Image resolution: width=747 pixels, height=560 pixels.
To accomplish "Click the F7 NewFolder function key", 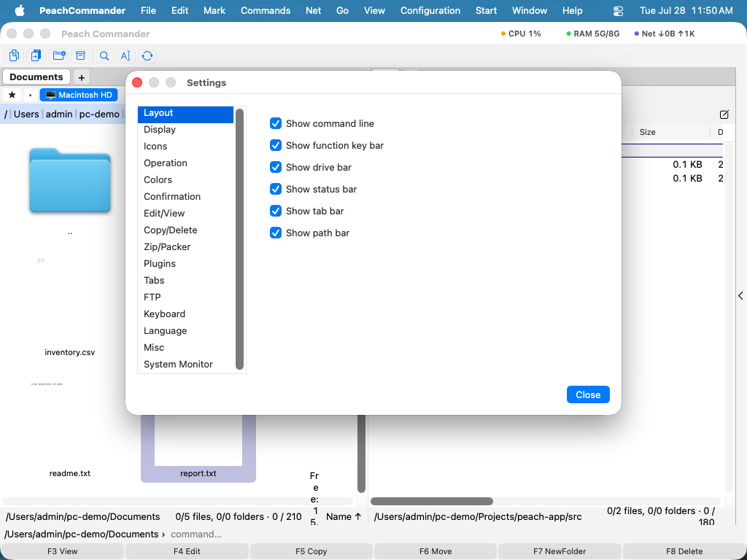I will tap(560, 551).
